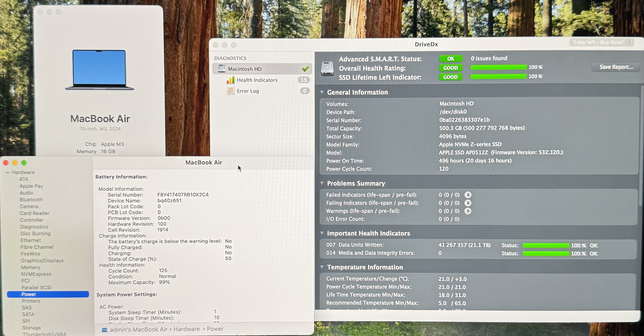Click the drive serial number 0ba0226383307e1b
644x336 pixels.
[464, 120]
